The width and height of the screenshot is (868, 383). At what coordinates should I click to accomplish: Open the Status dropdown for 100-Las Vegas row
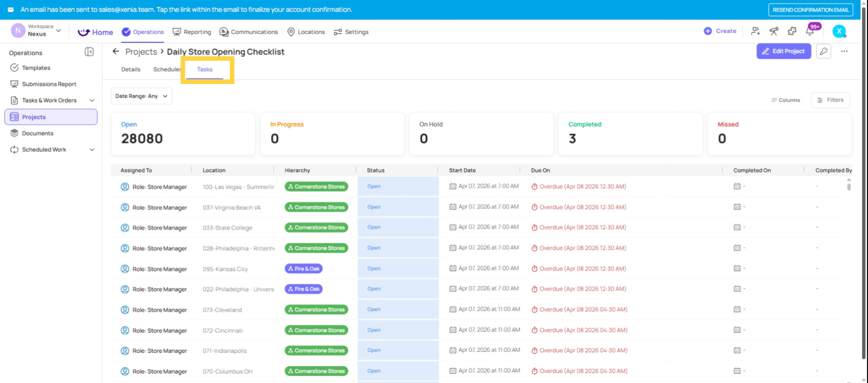(x=398, y=187)
